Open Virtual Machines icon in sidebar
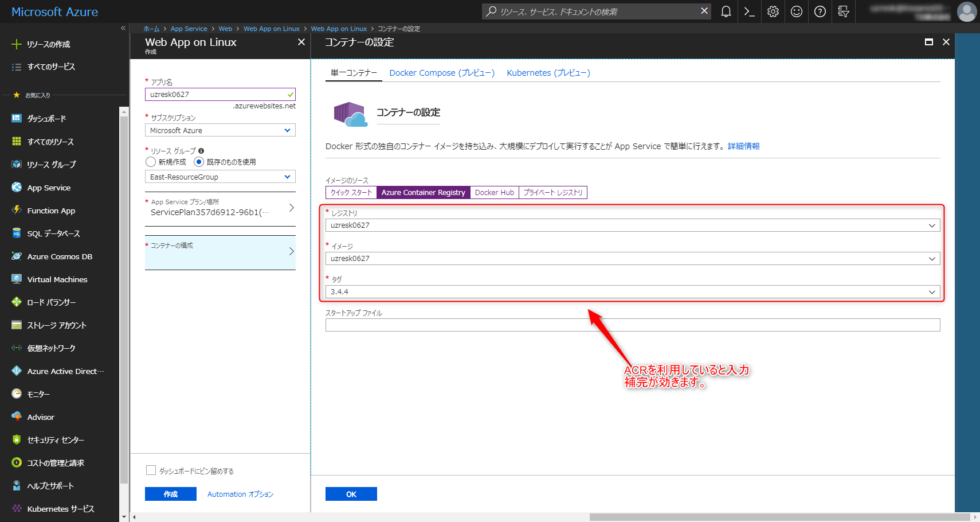Image resolution: width=980 pixels, height=522 pixels. (x=17, y=279)
